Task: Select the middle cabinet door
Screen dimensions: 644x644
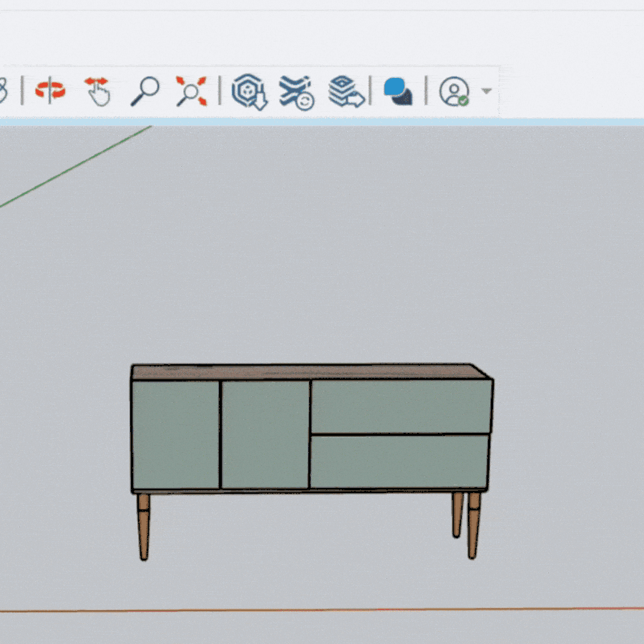Action: coord(265,435)
